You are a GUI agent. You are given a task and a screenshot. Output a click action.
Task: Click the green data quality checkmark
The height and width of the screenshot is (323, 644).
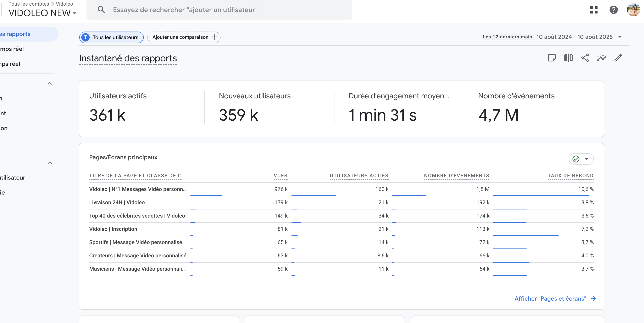576,159
